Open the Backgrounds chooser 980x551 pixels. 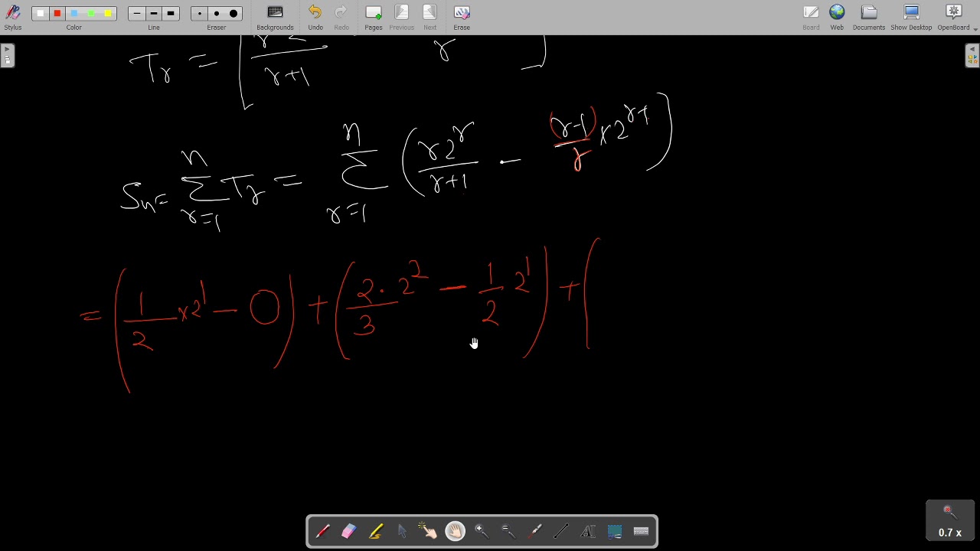[x=275, y=18]
